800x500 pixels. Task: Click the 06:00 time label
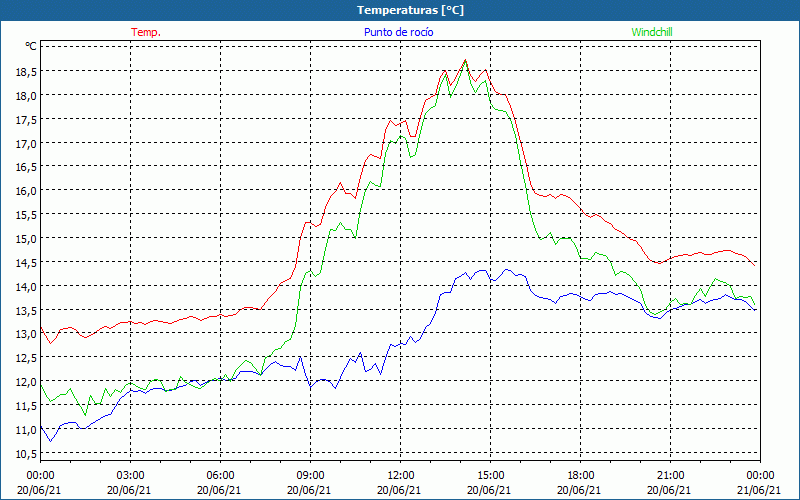coord(220,475)
